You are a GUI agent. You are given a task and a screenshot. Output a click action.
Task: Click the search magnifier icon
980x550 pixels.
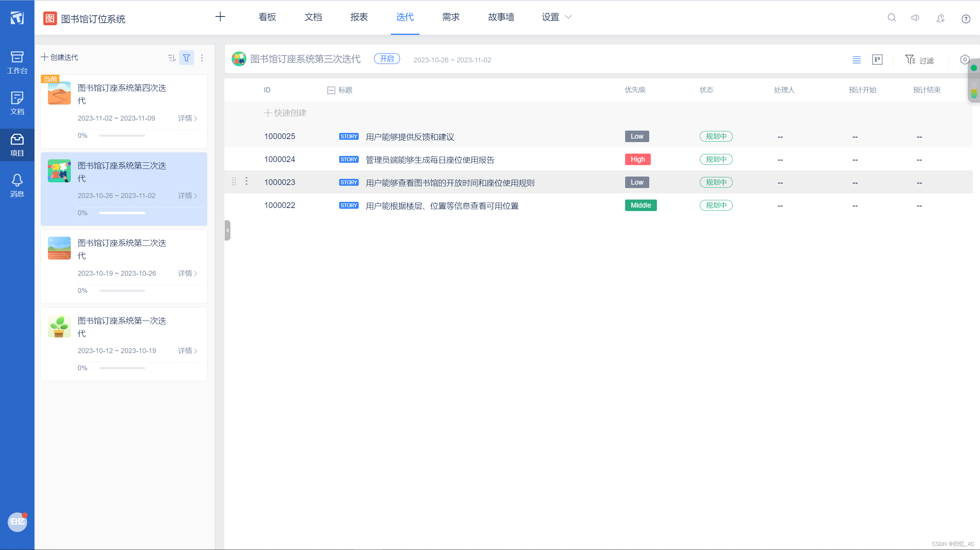click(x=892, y=18)
